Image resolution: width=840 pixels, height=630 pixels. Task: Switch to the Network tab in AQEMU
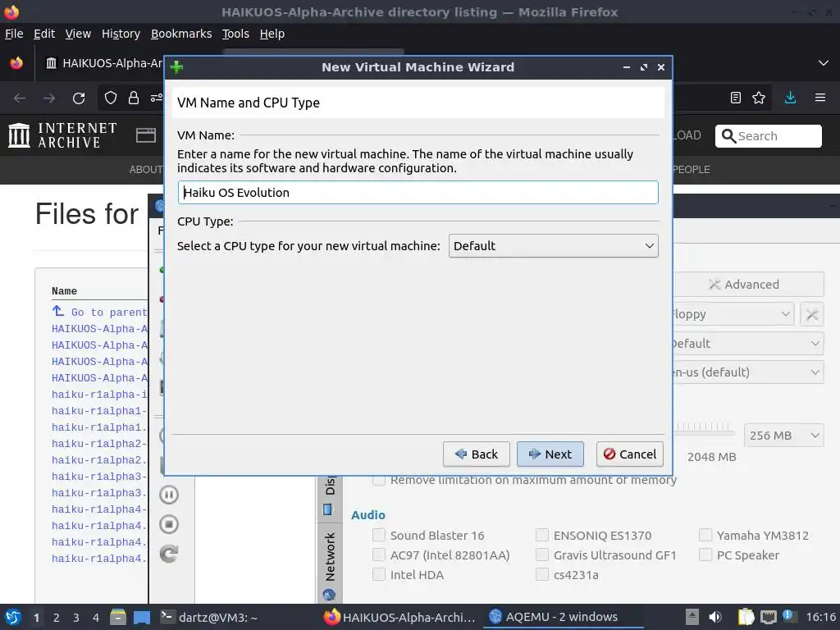click(x=330, y=564)
